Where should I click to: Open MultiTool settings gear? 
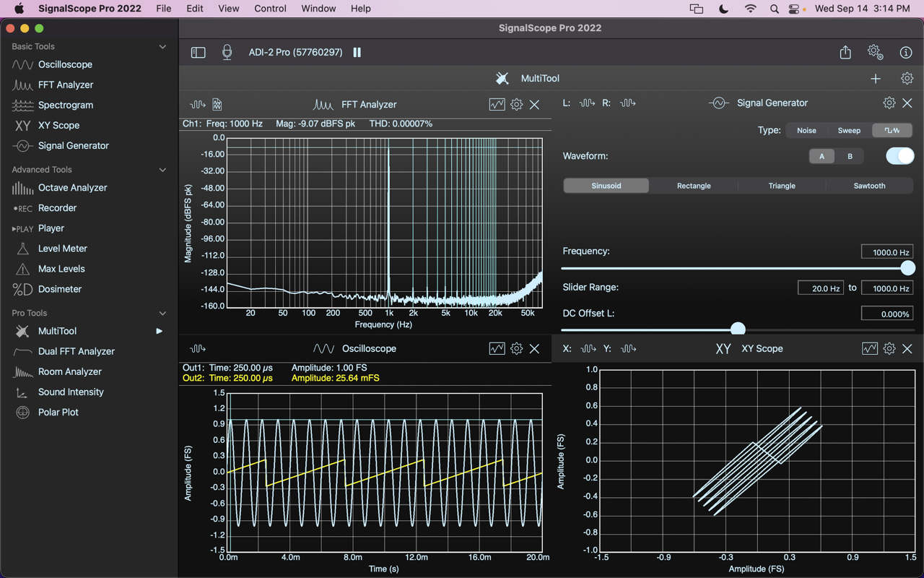(x=907, y=78)
